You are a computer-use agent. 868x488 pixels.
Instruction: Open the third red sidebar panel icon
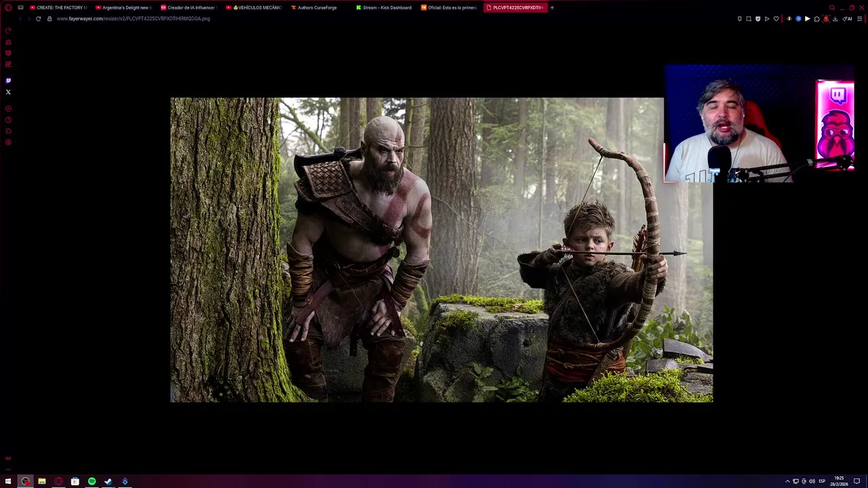[8, 53]
